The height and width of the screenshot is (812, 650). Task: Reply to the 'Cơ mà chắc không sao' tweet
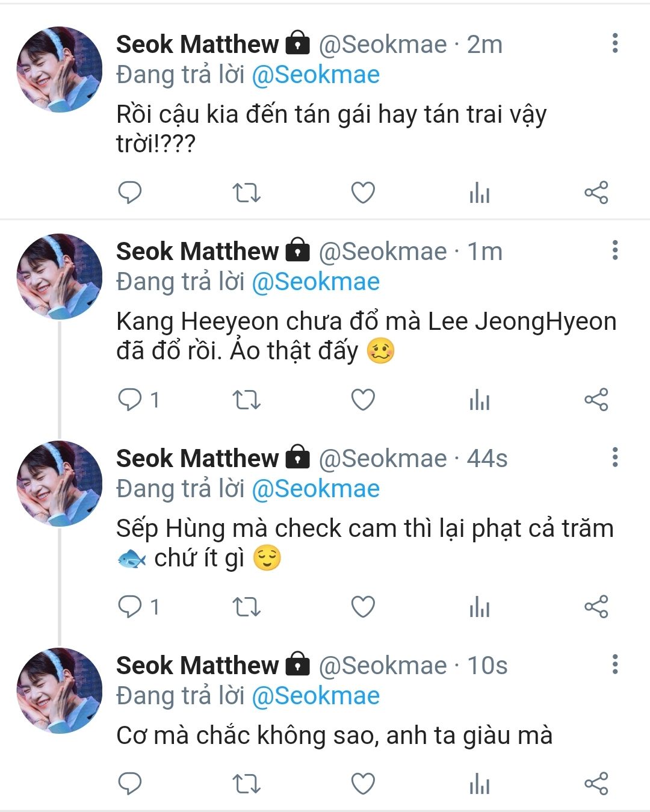click(129, 784)
